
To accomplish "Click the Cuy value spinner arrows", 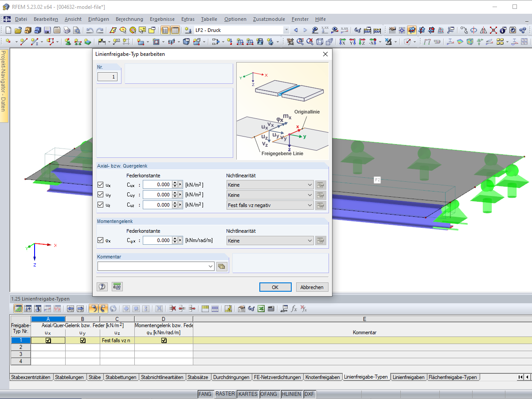I will (x=175, y=195).
